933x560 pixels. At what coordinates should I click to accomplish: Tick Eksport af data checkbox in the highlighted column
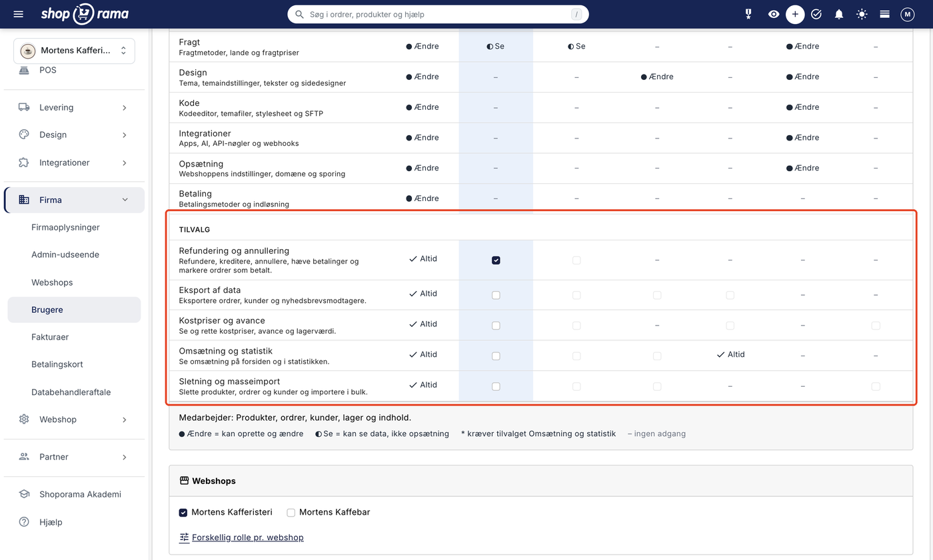tap(496, 295)
